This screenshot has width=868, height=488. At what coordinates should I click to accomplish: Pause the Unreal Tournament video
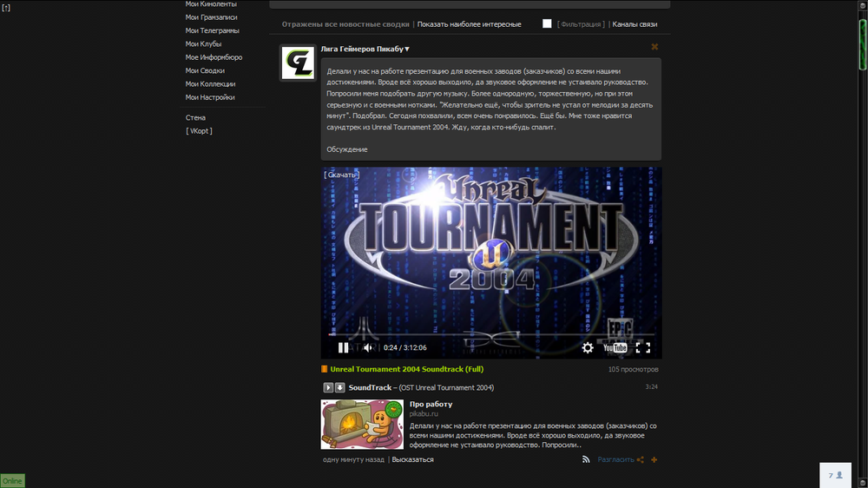(x=343, y=347)
